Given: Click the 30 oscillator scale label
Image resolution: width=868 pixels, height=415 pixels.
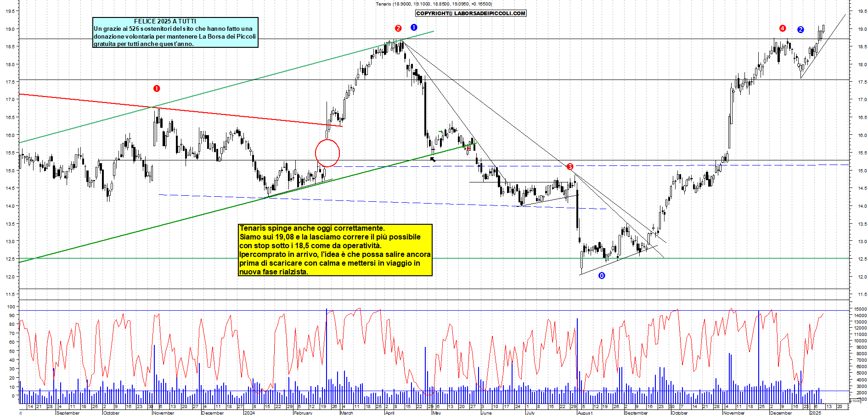Looking at the screenshot, I should (x=12, y=369).
